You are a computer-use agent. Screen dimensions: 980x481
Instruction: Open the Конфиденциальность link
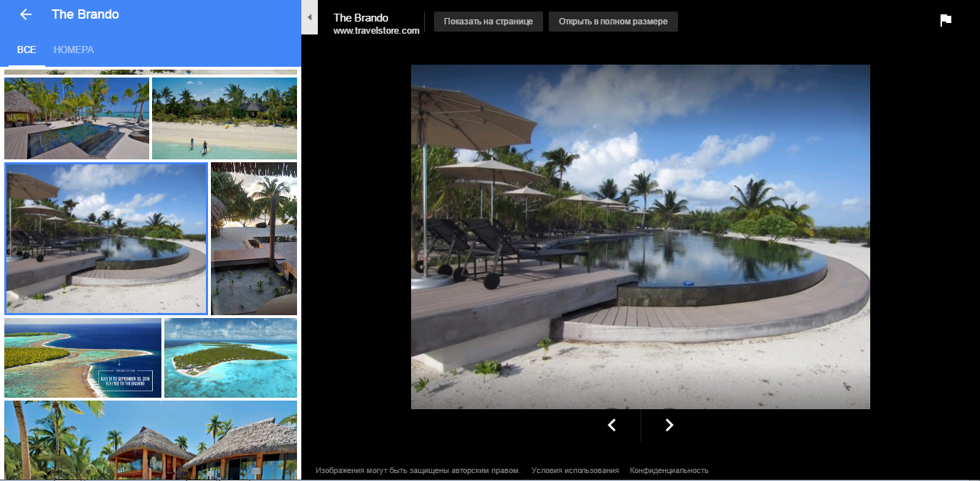669,470
